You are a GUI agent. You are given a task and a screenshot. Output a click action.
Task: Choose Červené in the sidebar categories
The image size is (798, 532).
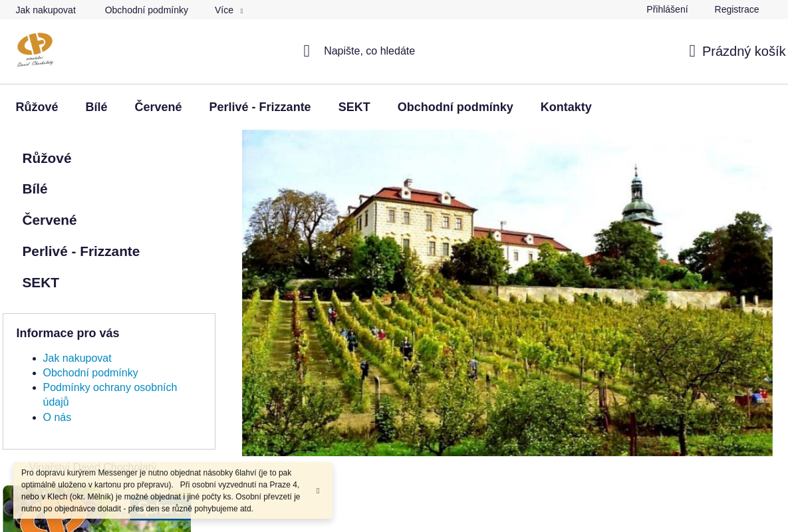point(49,220)
